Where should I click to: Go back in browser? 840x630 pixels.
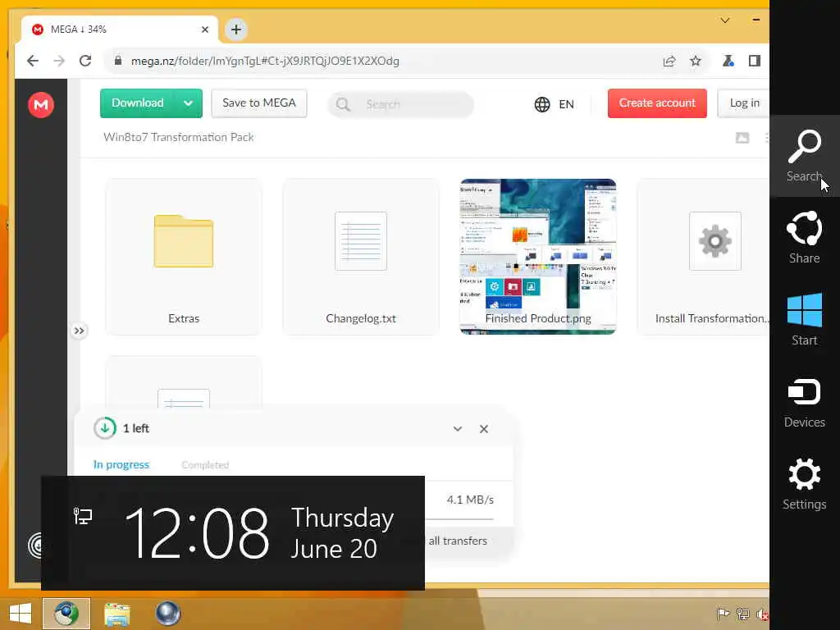pos(33,61)
